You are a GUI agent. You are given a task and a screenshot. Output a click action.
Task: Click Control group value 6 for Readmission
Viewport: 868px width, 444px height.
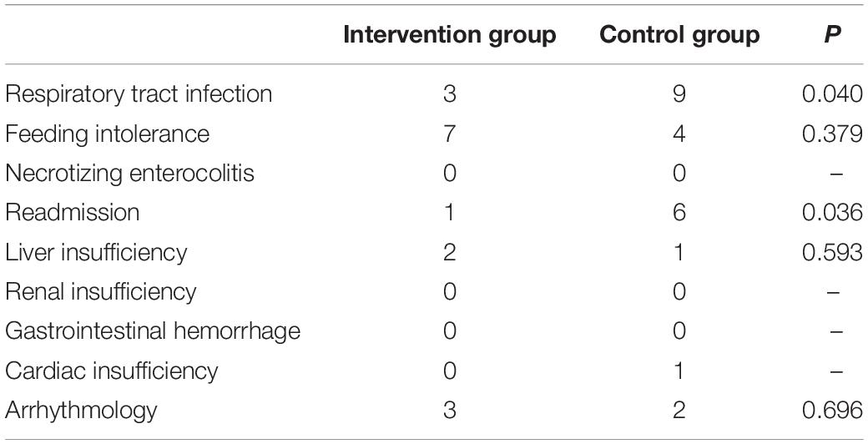click(679, 213)
